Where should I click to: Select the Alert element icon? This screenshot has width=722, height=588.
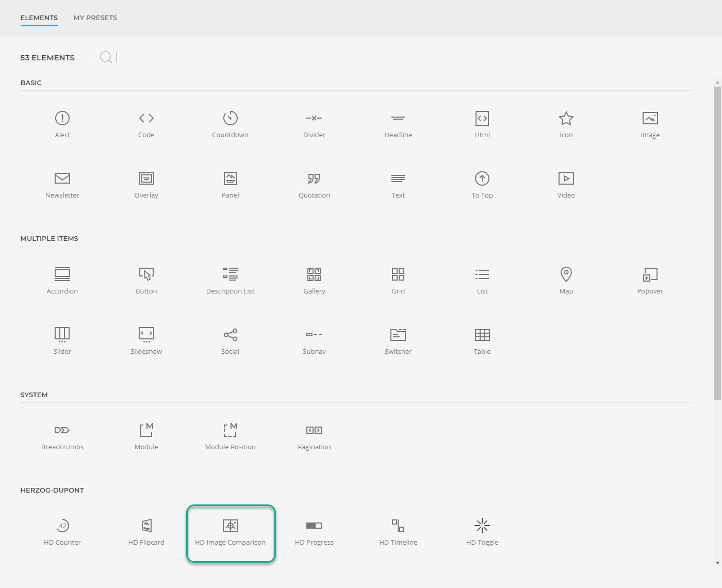click(x=62, y=124)
